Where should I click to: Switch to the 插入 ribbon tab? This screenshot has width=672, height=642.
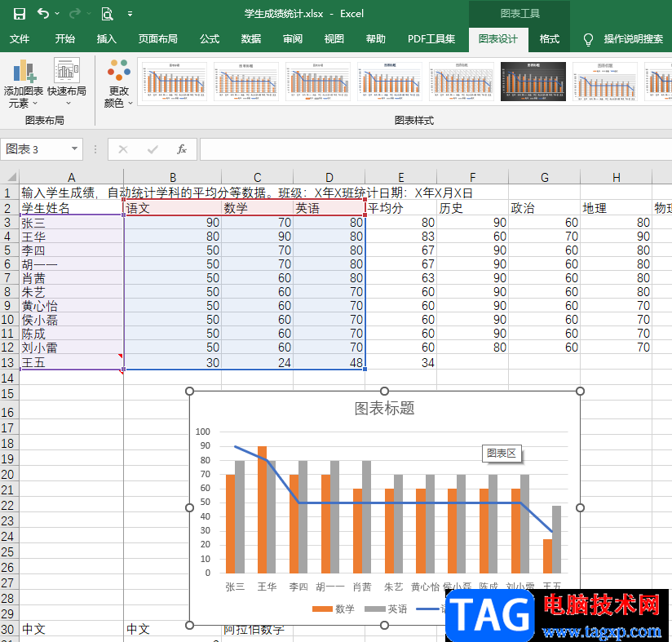click(106, 39)
